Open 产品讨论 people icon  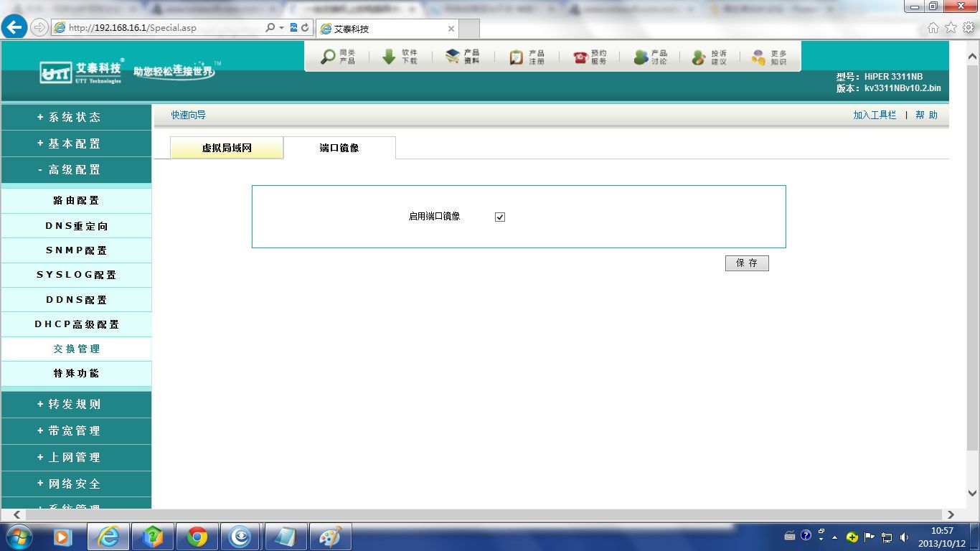click(x=641, y=57)
